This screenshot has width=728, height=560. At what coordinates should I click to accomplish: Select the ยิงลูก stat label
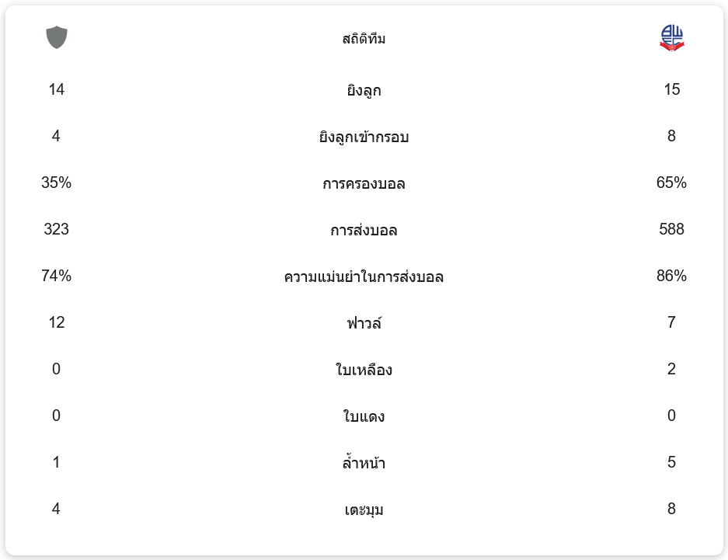(x=364, y=91)
